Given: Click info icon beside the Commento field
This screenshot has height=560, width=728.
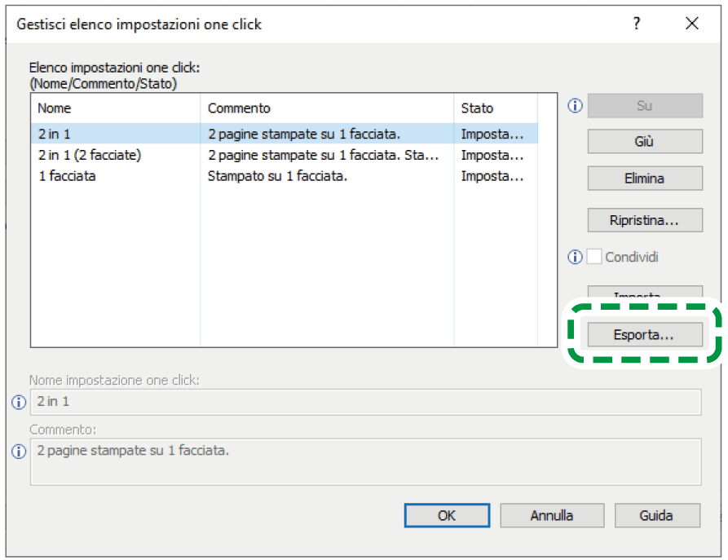Looking at the screenshot, I should point(19,452).
